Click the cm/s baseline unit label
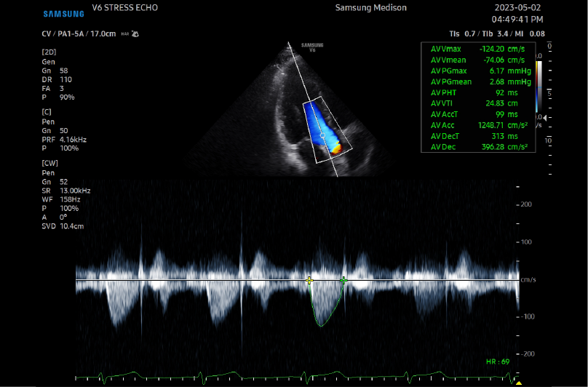This screenshot has height=387, width=588. 528,280
